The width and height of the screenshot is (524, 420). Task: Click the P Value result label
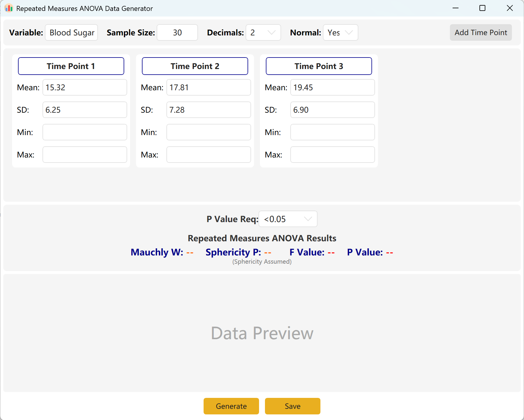[x=365, y=252]
